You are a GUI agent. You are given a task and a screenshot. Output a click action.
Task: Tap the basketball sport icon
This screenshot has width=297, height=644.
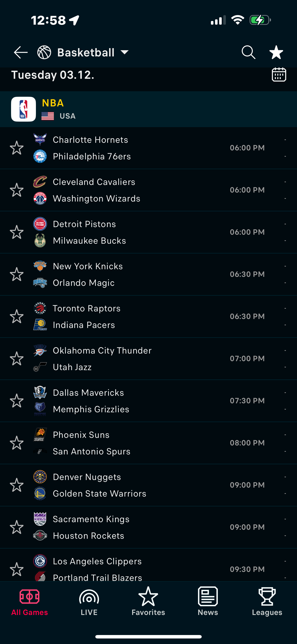coord(44,53)
